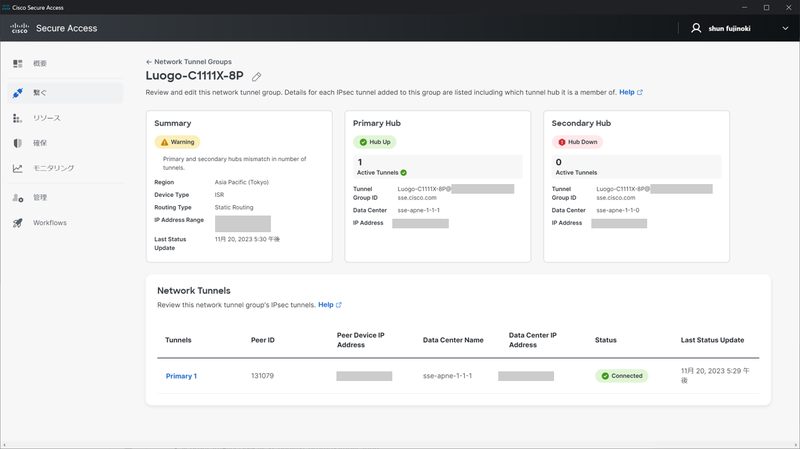The image size is (800, 449).
Task: Click sse-apne-1-1-1 in the tunnels table
Action: [x=447, y=376]
